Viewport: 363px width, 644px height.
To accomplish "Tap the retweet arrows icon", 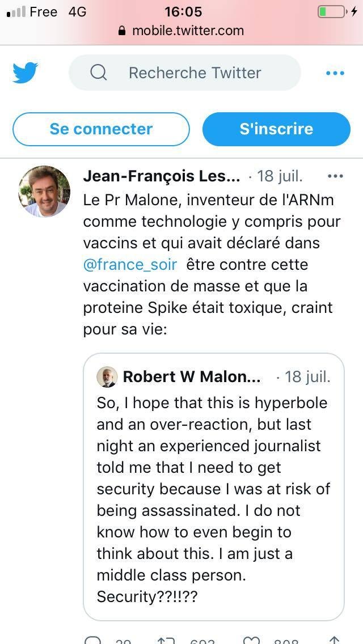I will [x=166, y=639].
